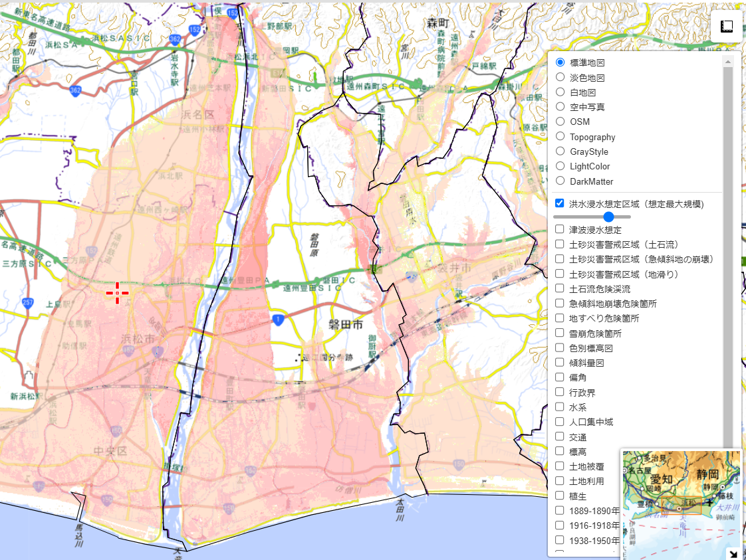Image resolution: width=746 pixels, height=560 pixels.
Task: Switch to the Topography base map
Action: click(x=559, y=136)
